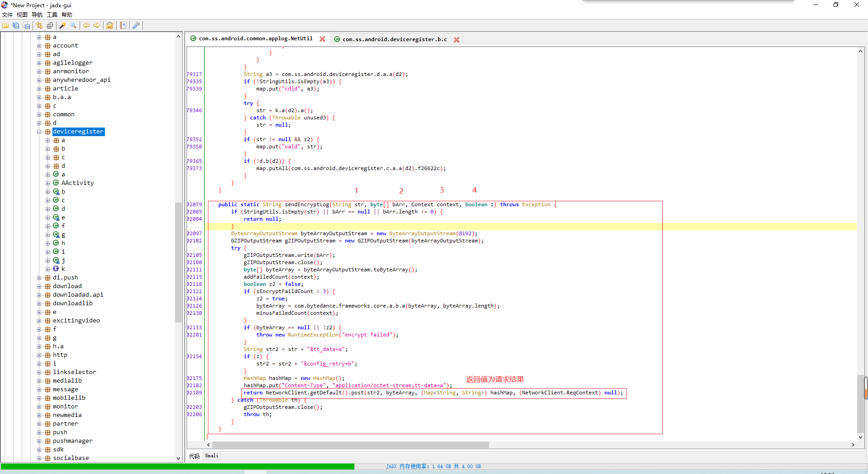Viewport: 868px width, 474px height.
Task: Collapse the deviceregister package node
Action: tap(39, 132)
